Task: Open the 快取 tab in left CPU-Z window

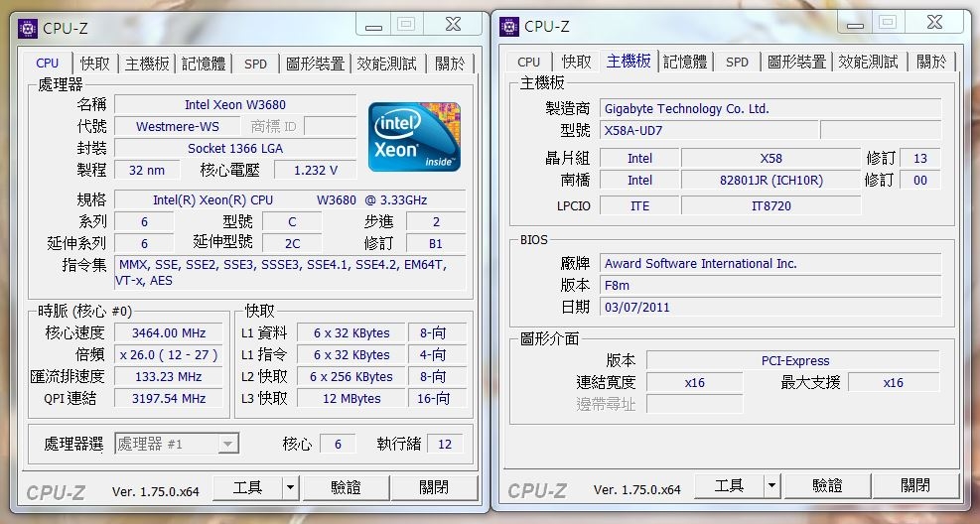Action: (95, 64)
